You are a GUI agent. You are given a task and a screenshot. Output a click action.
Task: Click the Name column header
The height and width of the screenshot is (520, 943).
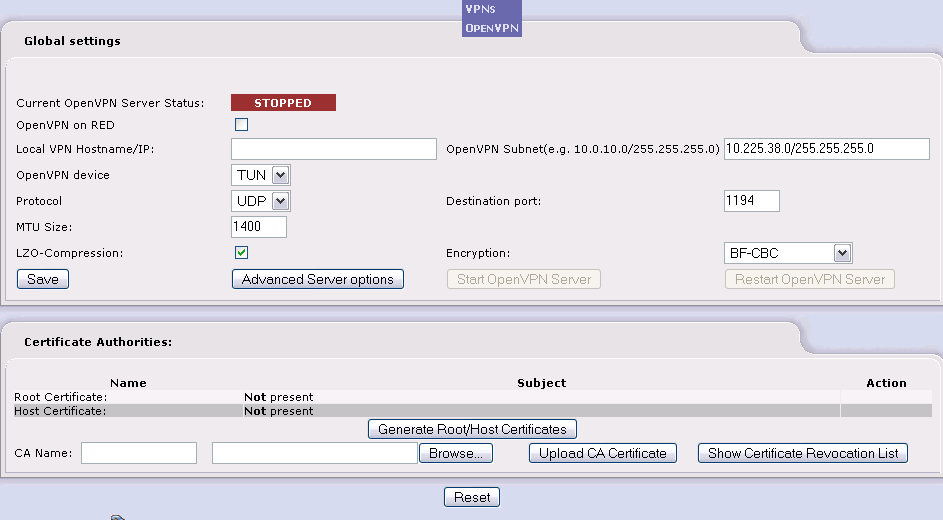(128, 383)
